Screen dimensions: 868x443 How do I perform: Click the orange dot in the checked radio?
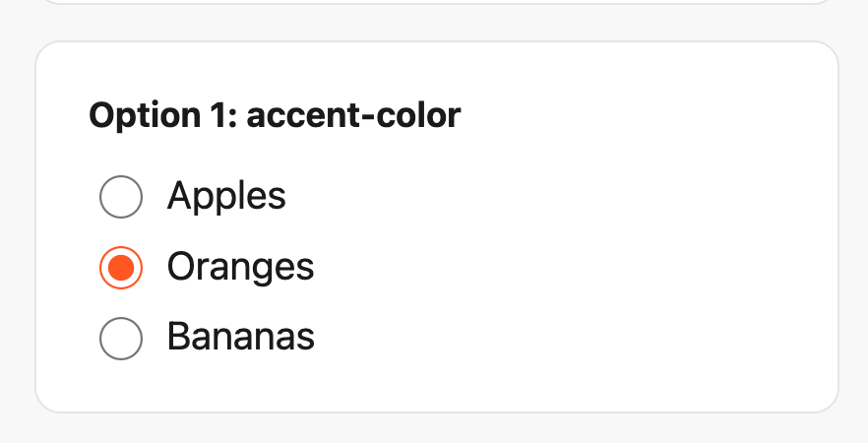pyautogui.click(x=122, y=268)
